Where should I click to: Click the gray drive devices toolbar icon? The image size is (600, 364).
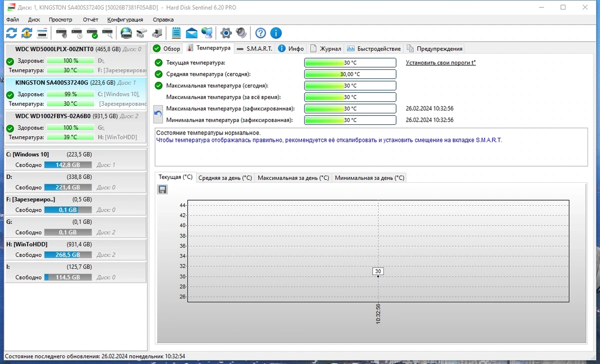coord(141,33)
